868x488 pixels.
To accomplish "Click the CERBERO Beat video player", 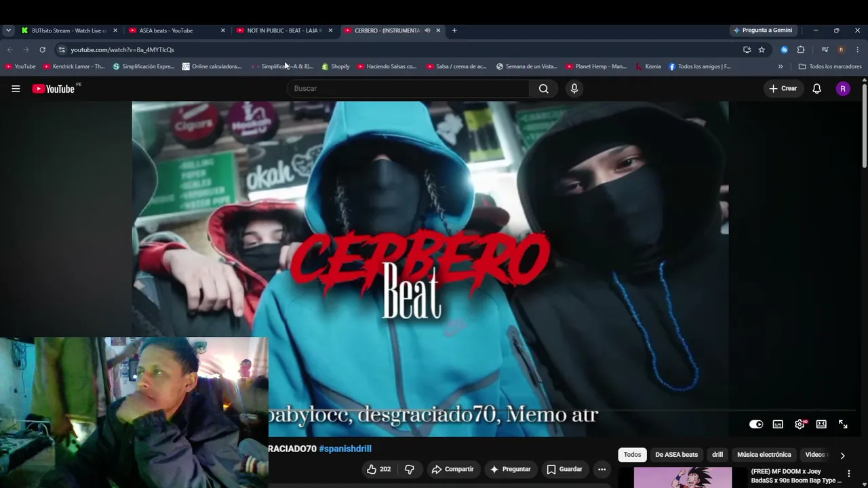I will click(430, 269).
